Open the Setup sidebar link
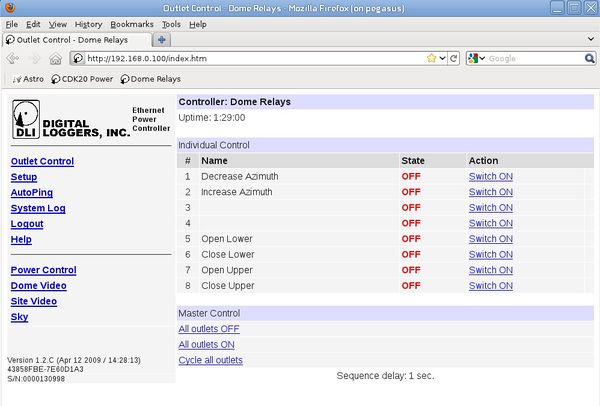This screenshot has width=600, height=406. [x=24, y=177]
